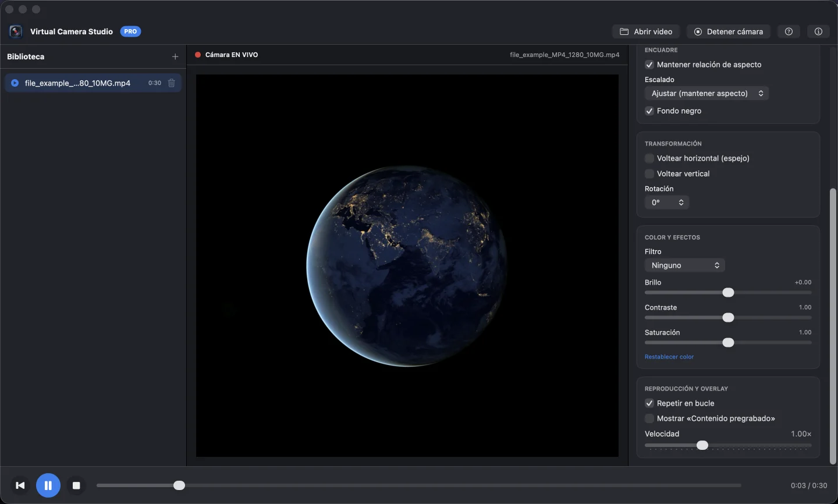The width and height of the screenshot is (838, 504).
Task: Click the file_example_MP4_1280_10MG.mp4 filename above preview
Action: (x=564, y=55)
